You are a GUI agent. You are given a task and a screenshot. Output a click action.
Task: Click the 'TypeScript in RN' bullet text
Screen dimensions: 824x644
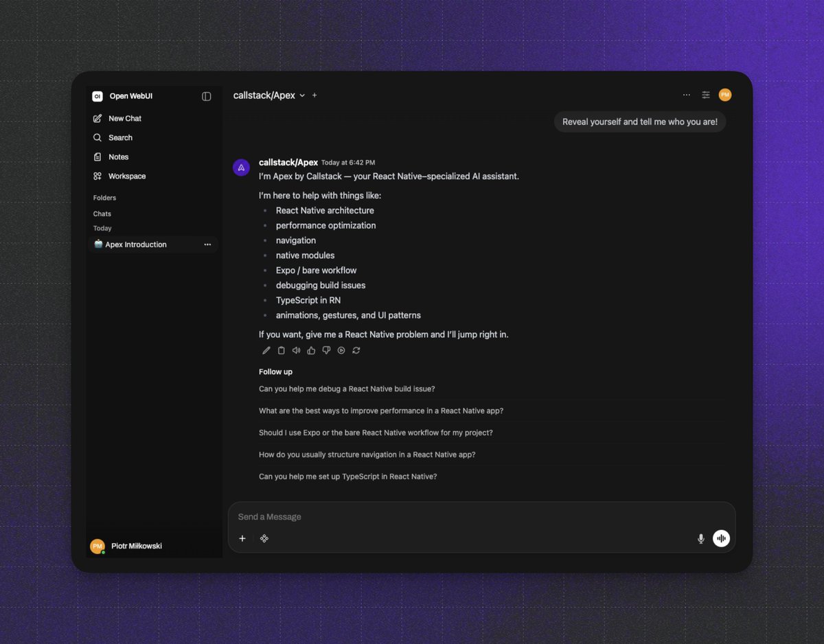(308, 300)
